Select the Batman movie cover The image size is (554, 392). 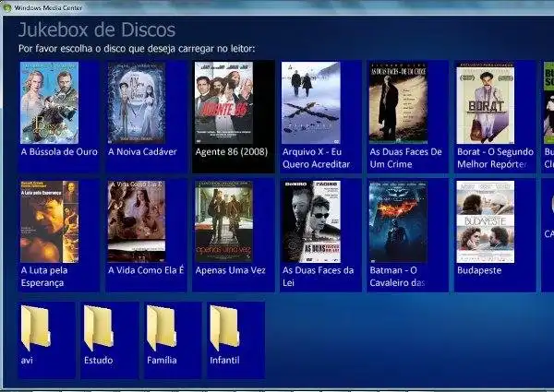398,221
